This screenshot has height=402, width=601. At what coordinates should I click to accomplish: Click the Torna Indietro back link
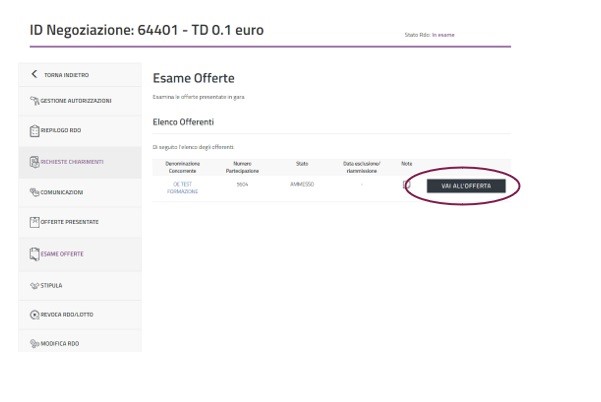tap(65, 75)
